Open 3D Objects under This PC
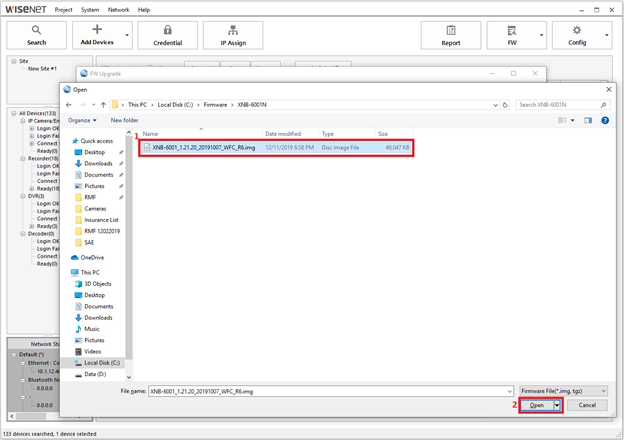 pyautogui.click(x=98, y=284)
